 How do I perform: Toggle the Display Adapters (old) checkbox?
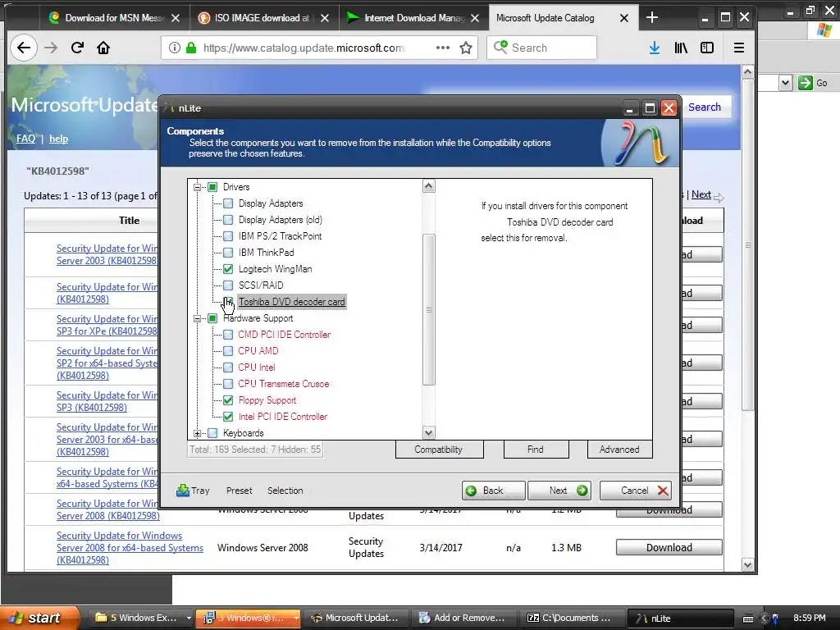pyautogui.click(x=228, y=220)
